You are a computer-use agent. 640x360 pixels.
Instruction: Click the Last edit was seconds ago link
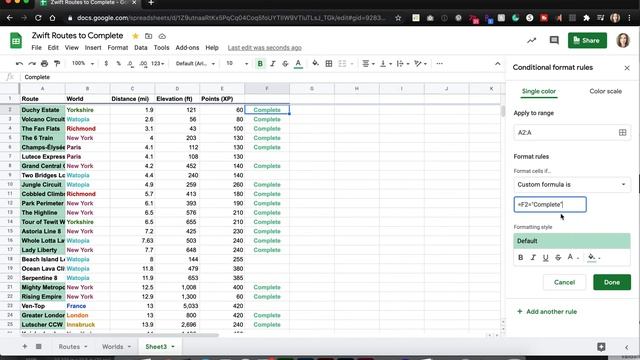pyautogui.click(x=264, y=48)
